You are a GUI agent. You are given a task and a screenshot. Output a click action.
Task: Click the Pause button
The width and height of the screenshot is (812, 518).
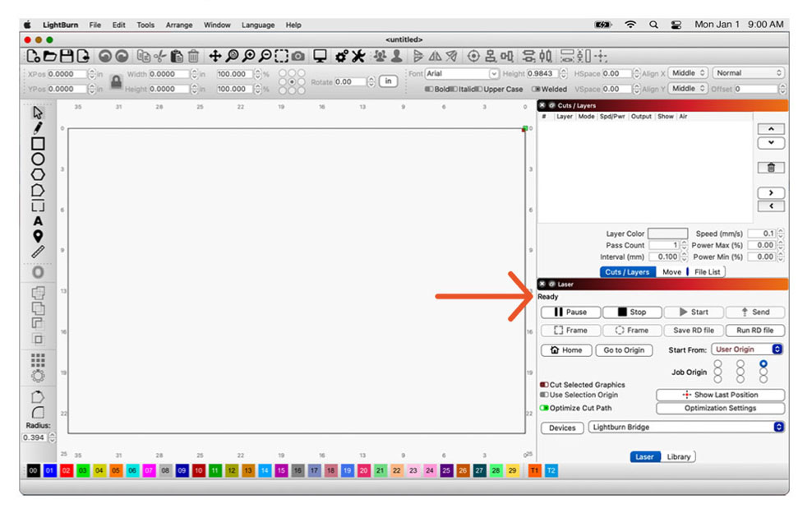click(x=570, y=312)
